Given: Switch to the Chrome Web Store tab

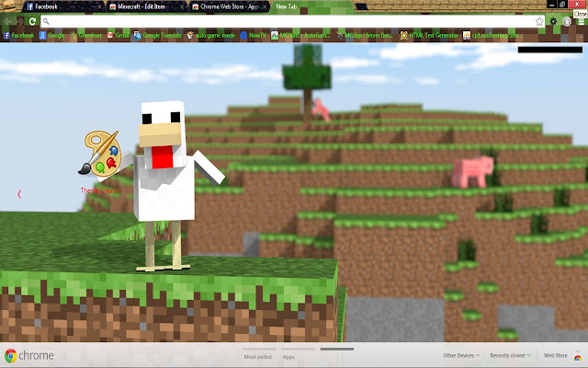Looking at the screenshot, I should 229,6.
